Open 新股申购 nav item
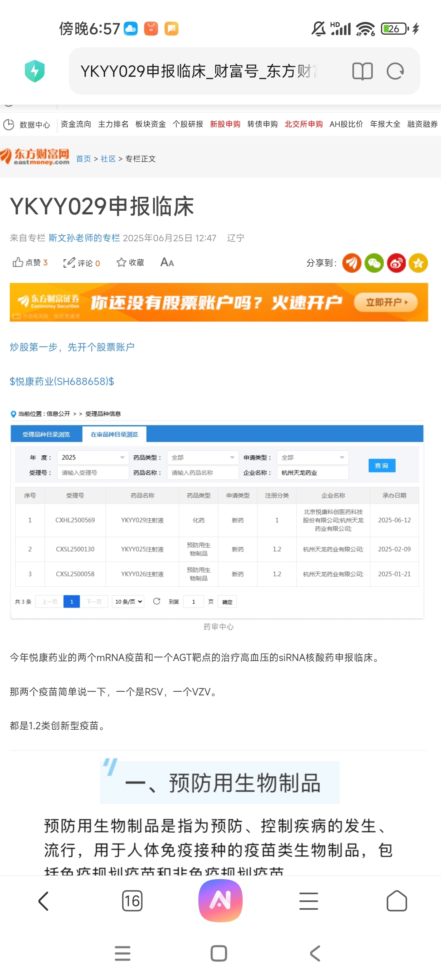This screenshot has height=980, width=441. [x=225, y=124]
